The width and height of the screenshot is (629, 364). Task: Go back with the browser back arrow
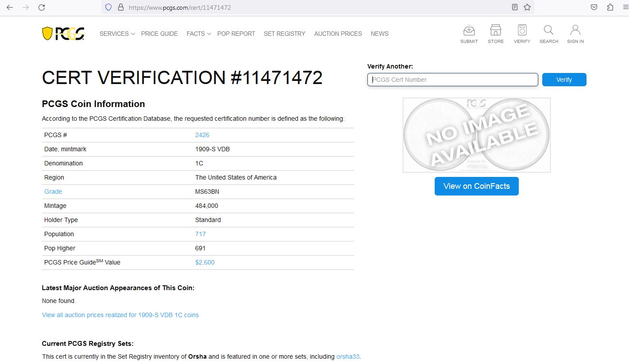click(x=10, y=7)
